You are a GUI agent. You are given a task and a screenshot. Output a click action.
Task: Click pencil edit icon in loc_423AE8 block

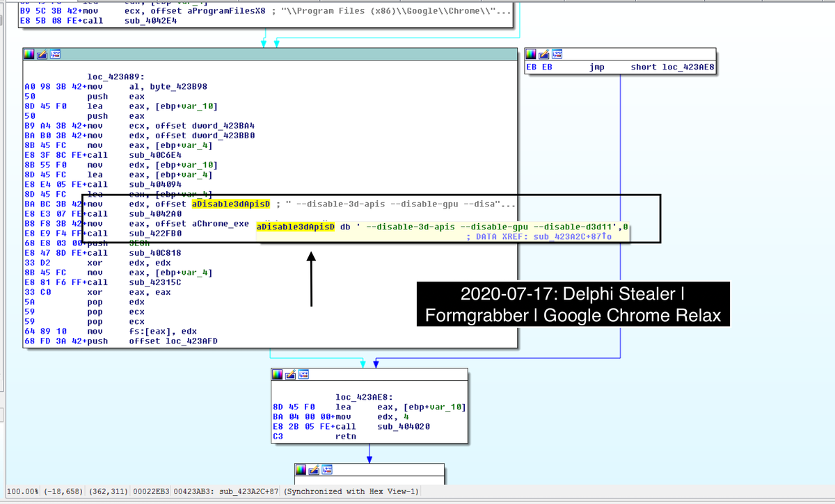tap(289, 375)
